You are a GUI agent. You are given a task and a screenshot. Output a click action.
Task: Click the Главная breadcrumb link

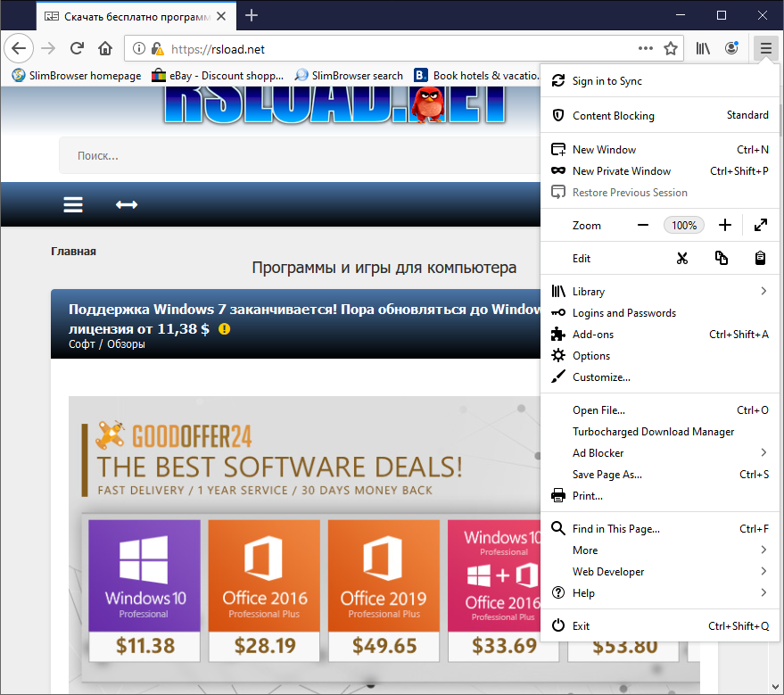[x=73, y=252]
